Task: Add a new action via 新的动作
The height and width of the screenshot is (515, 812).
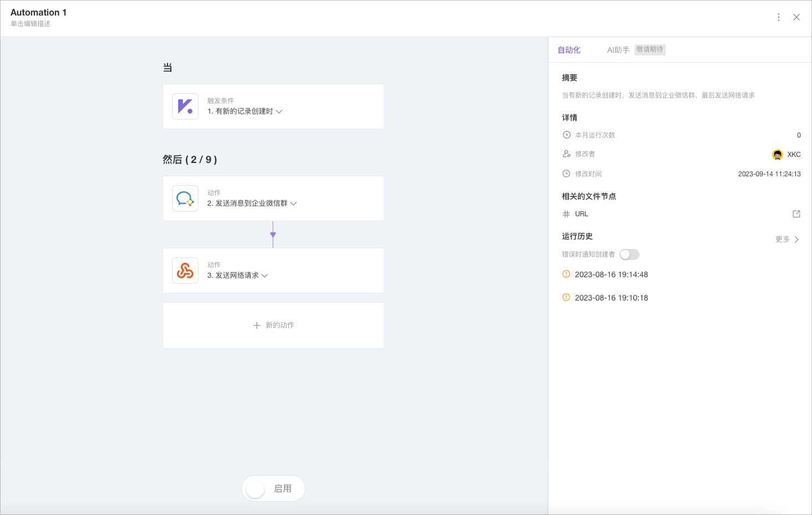Action: [273, 325]
